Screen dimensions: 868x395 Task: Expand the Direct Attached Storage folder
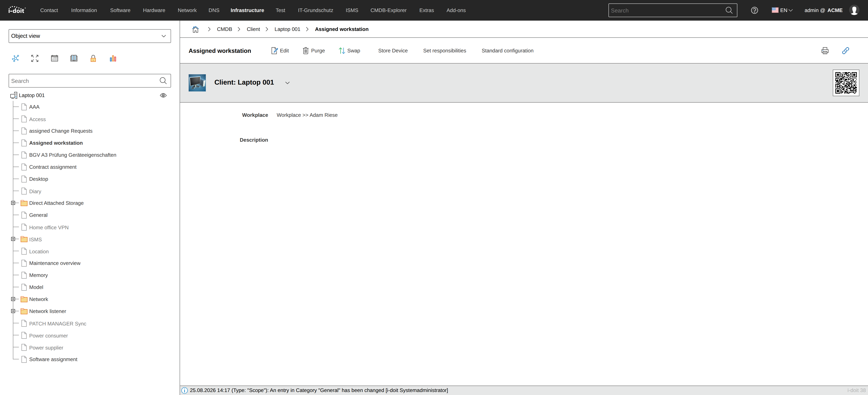[x=13, y=203]
